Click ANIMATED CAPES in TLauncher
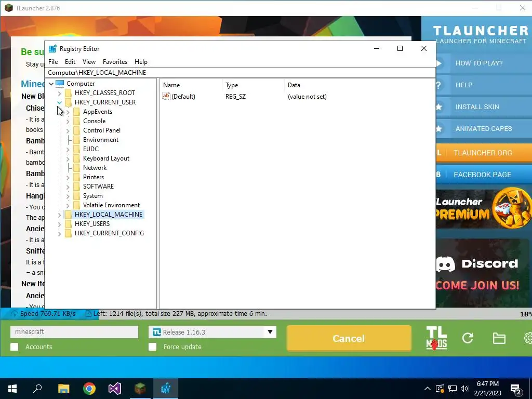The width and height of the screenshot is (532, 399). 484,129
